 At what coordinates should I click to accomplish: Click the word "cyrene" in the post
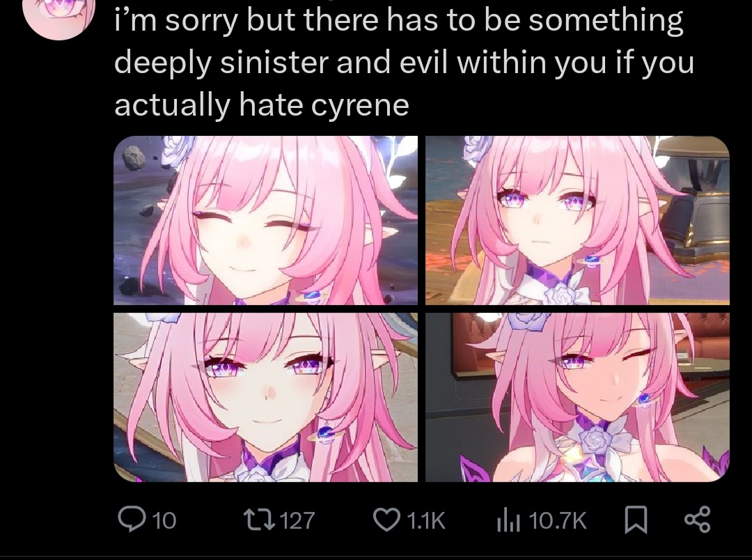tap(360, 105)
